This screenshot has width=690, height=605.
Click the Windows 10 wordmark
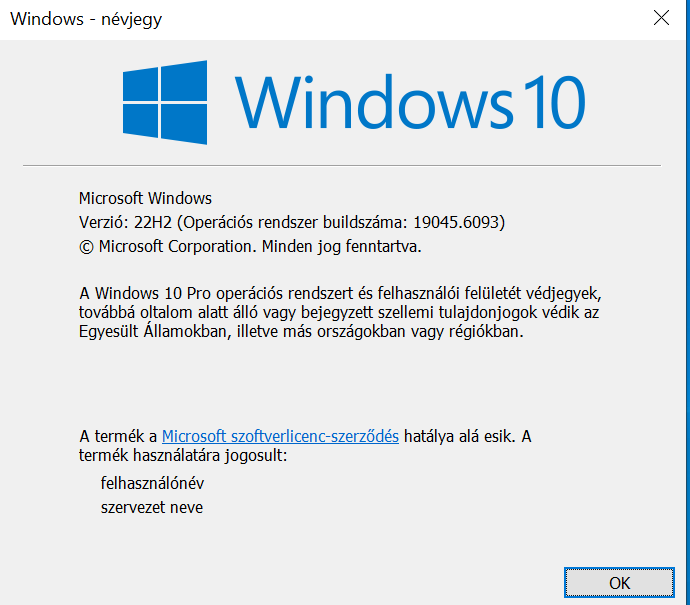click(x=410, y=102)
